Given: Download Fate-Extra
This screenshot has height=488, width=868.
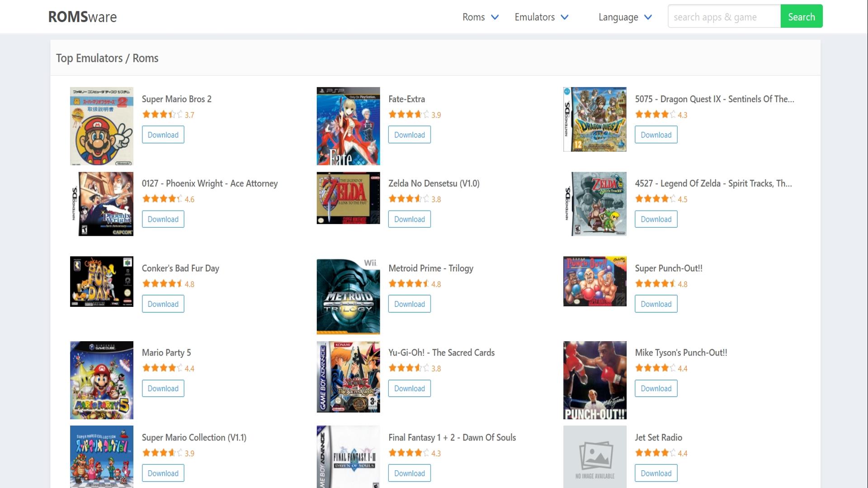Looking at the screenshot, I should 409,135.
